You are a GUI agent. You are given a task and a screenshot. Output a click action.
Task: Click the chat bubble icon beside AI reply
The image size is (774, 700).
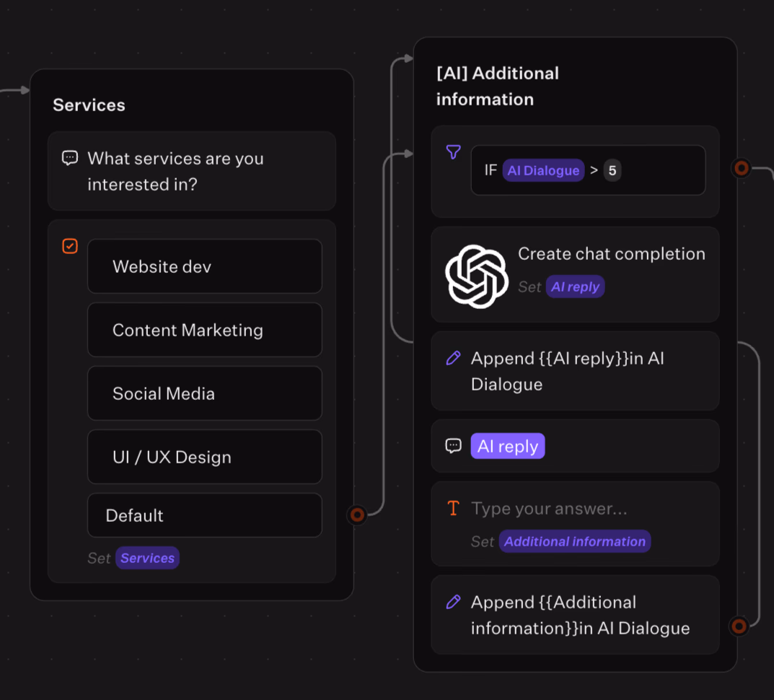click(453, 446)
